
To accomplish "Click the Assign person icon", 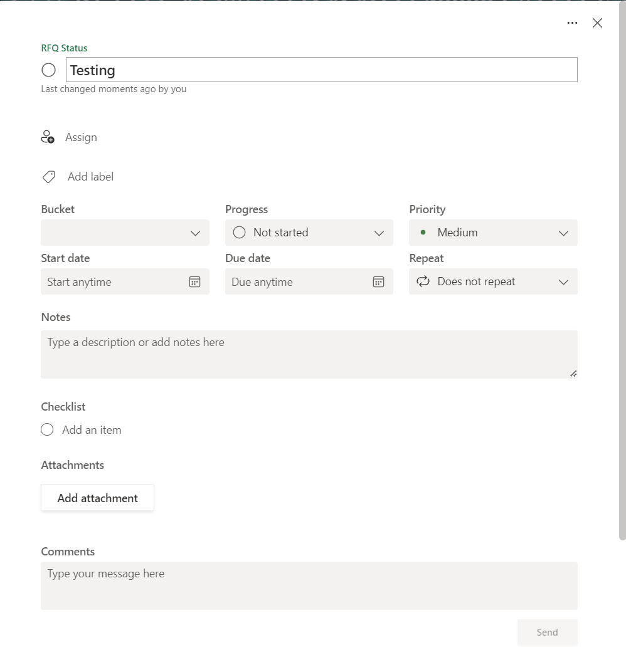I will pyautogui.click(x=48, y=137).
